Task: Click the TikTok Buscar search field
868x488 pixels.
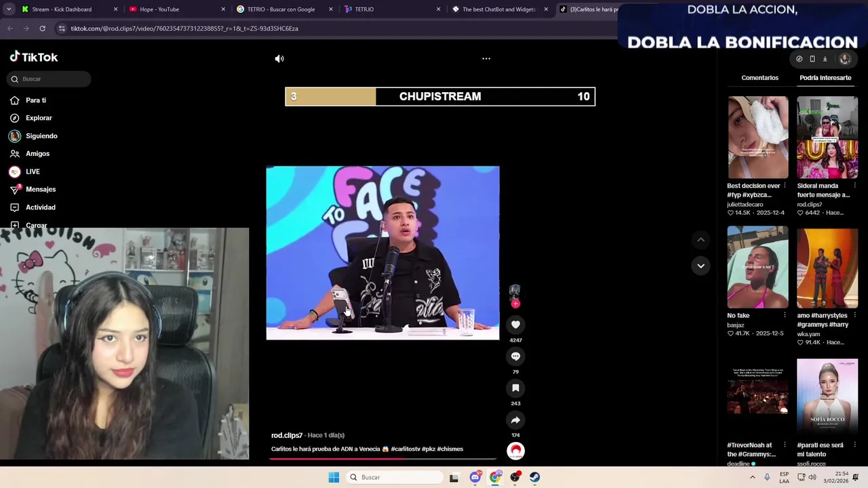Action: [50, 79]
